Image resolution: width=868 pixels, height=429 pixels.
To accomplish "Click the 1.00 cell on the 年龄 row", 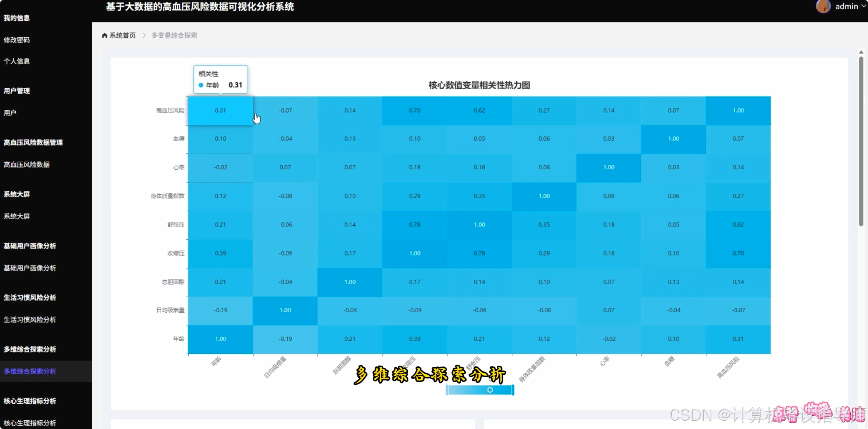I will (x=220, y=338).
